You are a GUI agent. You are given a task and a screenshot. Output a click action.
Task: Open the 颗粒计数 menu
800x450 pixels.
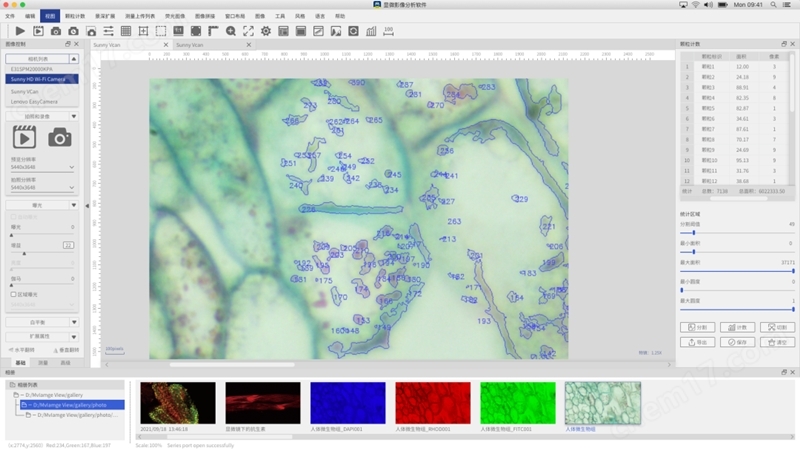[x=75, y=17]
